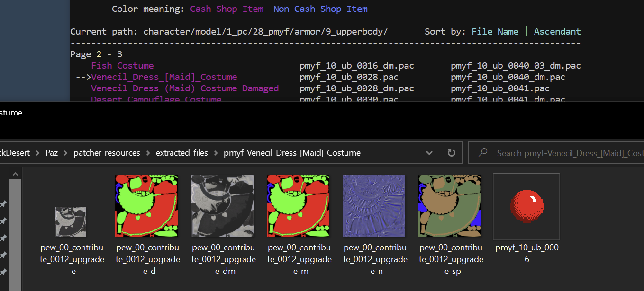Open the pew_00_contribute_0012_upgrade_e_d texture file
Viewport: 644px width, 291px height.
click(x=146, y=206)
